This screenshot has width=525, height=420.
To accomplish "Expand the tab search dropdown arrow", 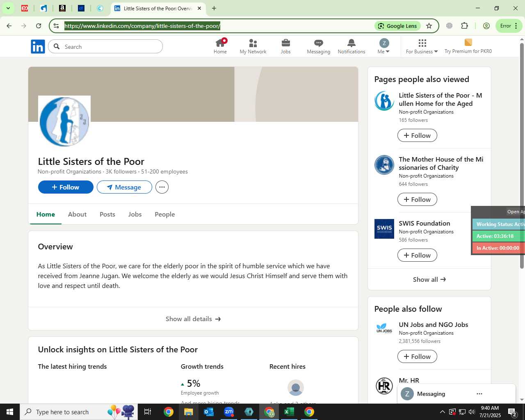I will (x=8, y=8).
